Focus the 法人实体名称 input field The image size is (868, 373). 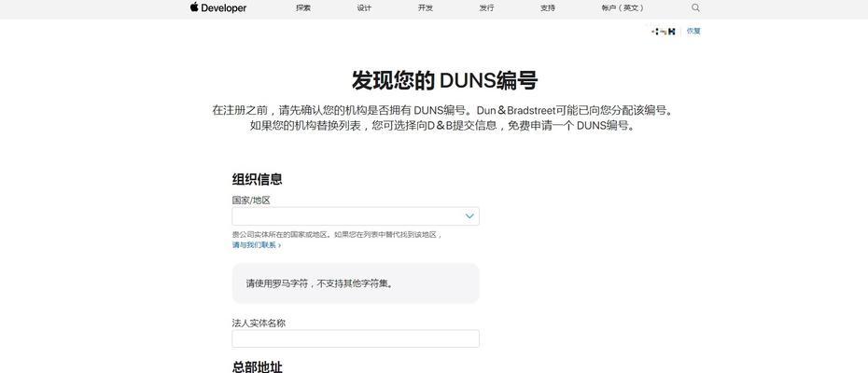(356, 338)
